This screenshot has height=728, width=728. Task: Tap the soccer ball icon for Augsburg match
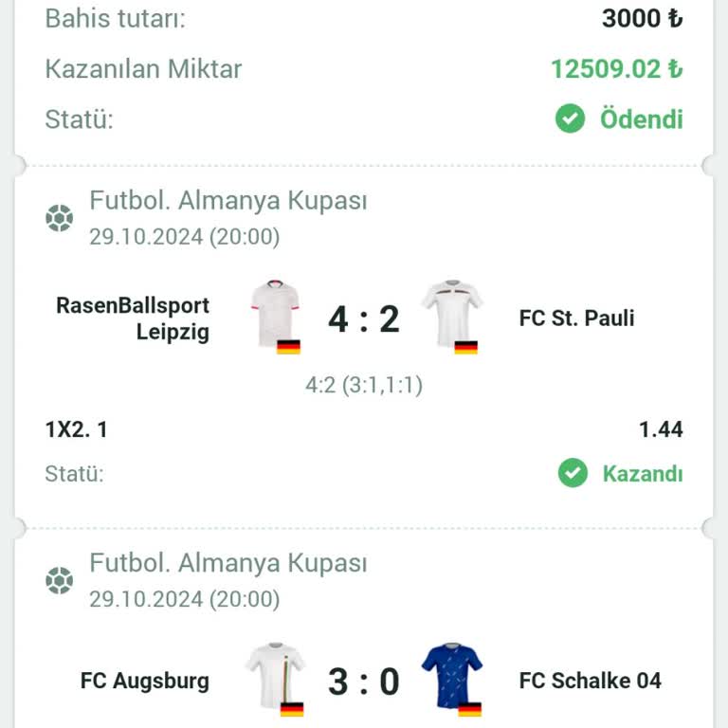59,580
